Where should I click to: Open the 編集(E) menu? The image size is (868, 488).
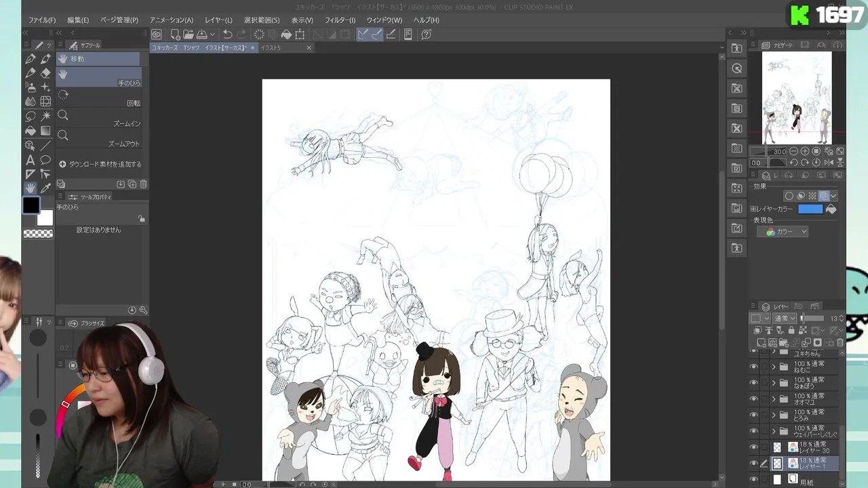click(x=78, y=20)
